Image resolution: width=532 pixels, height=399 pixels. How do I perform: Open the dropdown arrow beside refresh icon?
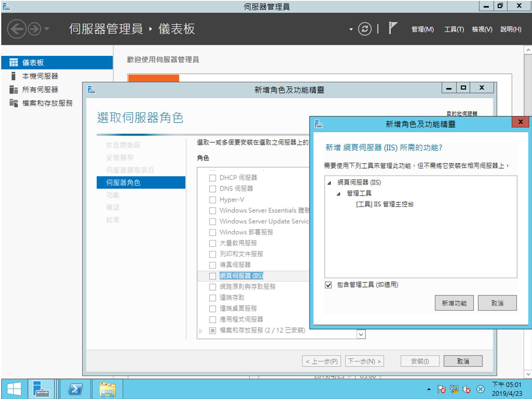351,29
